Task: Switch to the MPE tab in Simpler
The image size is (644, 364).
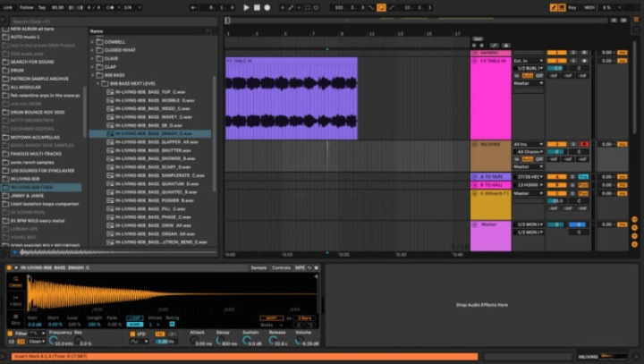Action: pyautogui.click(x=300, y=268)
